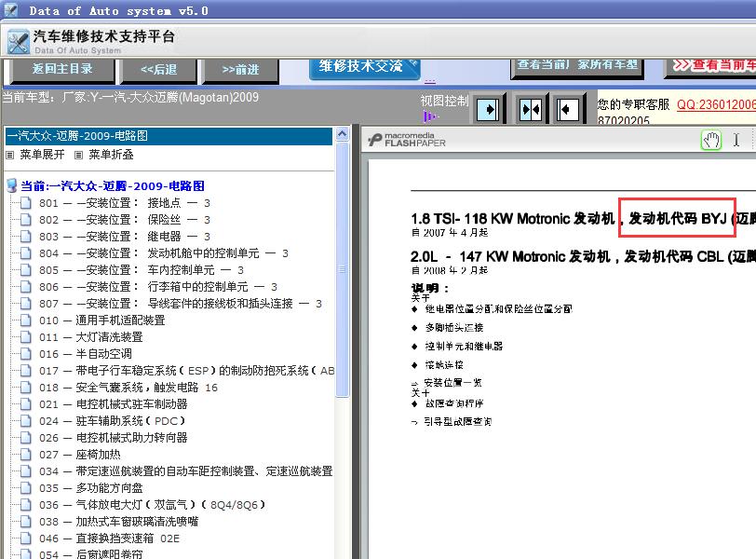Click the Macromedia FlashPaper logo
This screenshot has height=559, width=756.
pos(408,140)
